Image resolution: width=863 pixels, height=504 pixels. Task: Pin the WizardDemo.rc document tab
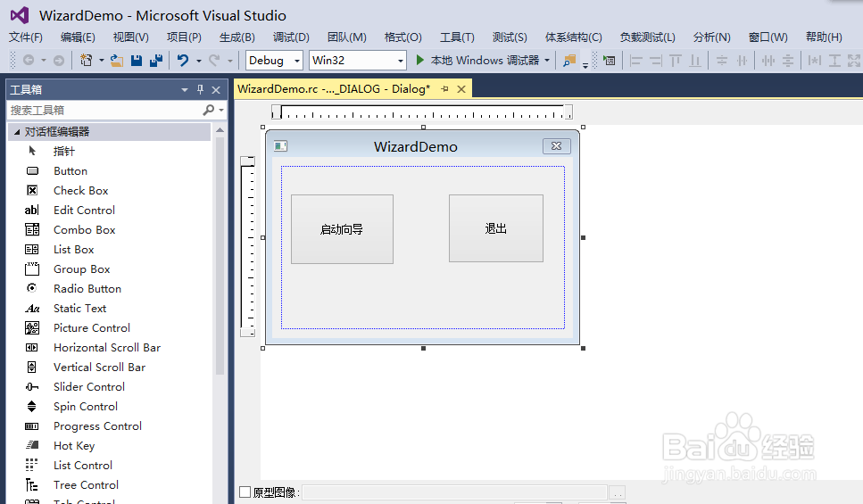point(444,88)
